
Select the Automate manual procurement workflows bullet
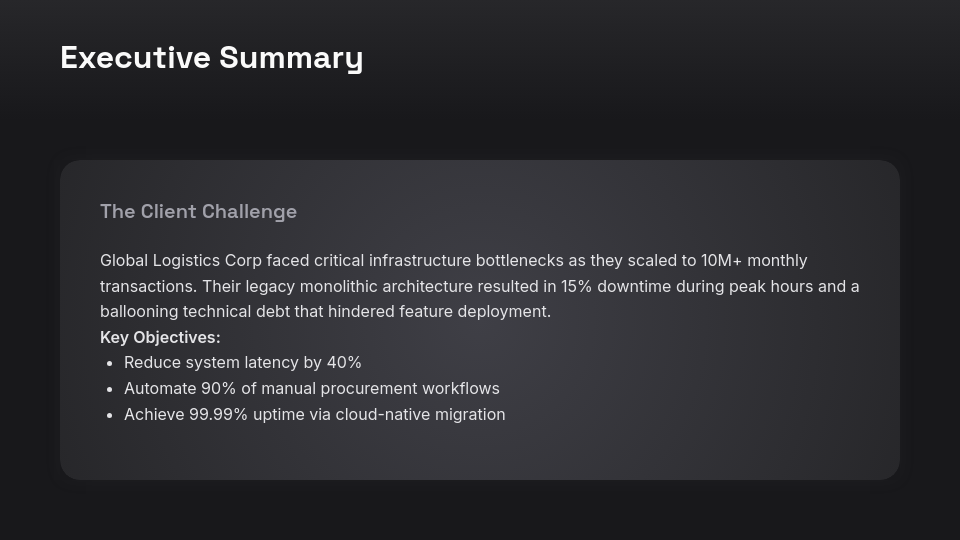point(311,388)
